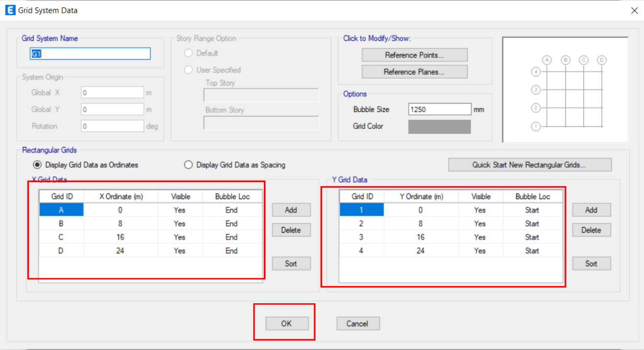644x350 pixels.
Task: Select the Grid System Name field G1
Action: click(90, 54)
